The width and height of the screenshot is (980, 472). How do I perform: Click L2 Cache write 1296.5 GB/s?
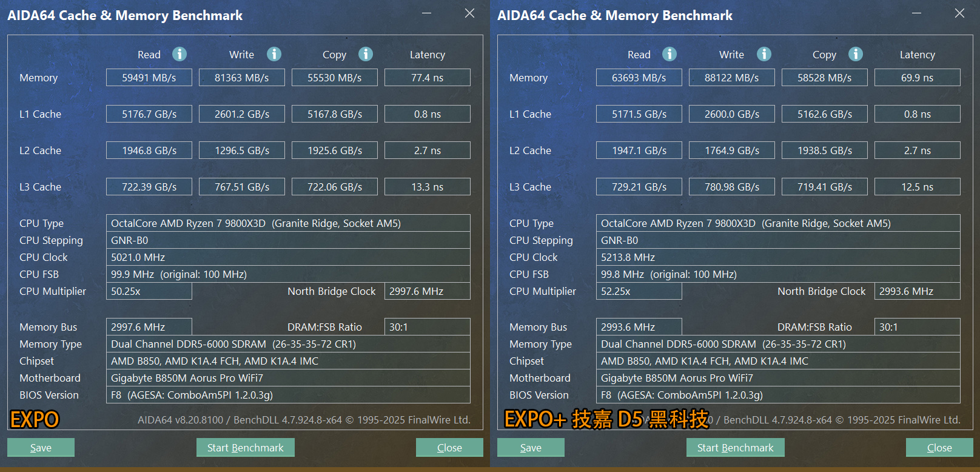[242, 150]
